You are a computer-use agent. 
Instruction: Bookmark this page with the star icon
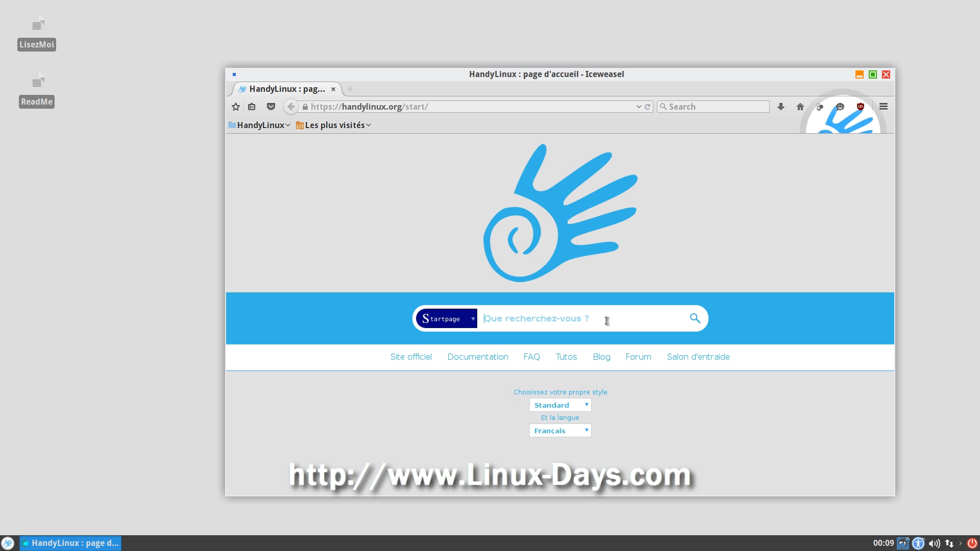click(235, 107)
